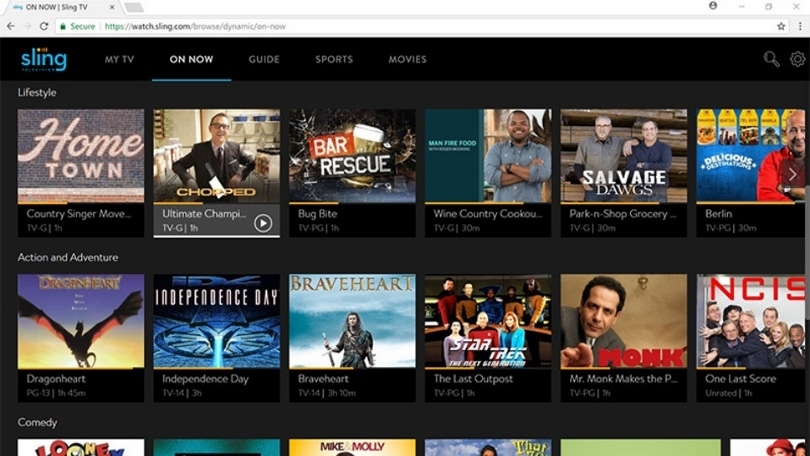Go back with browser back arrow

click(x=11, y=26)
